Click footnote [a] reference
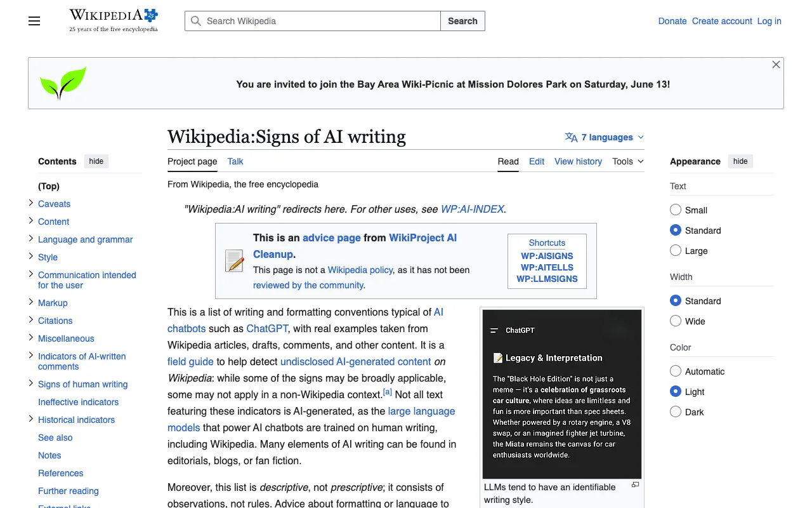812x508 pixels. pos(388,392)
